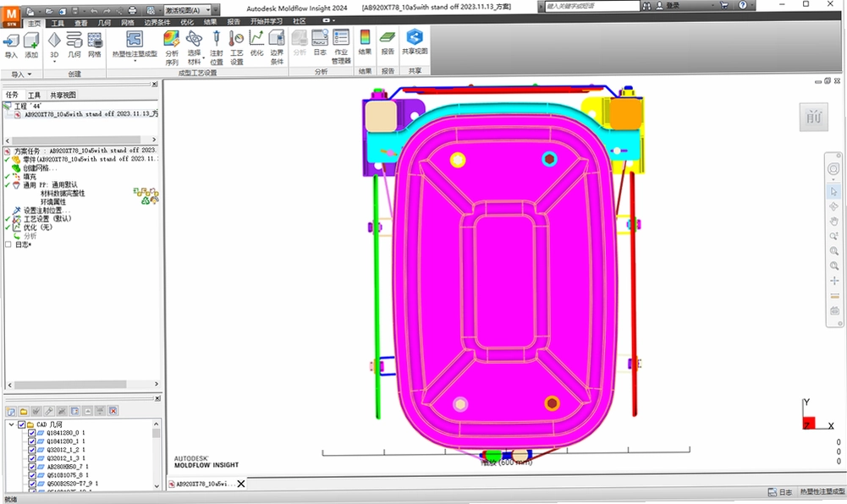Toggle checkbox for layer Q32012_1_3

32,458
